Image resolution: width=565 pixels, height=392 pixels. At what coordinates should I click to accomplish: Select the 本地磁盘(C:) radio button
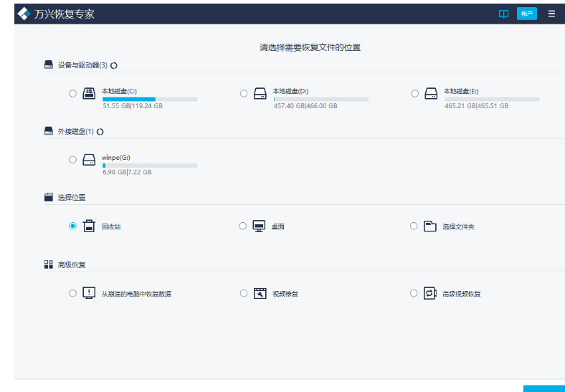73,94
